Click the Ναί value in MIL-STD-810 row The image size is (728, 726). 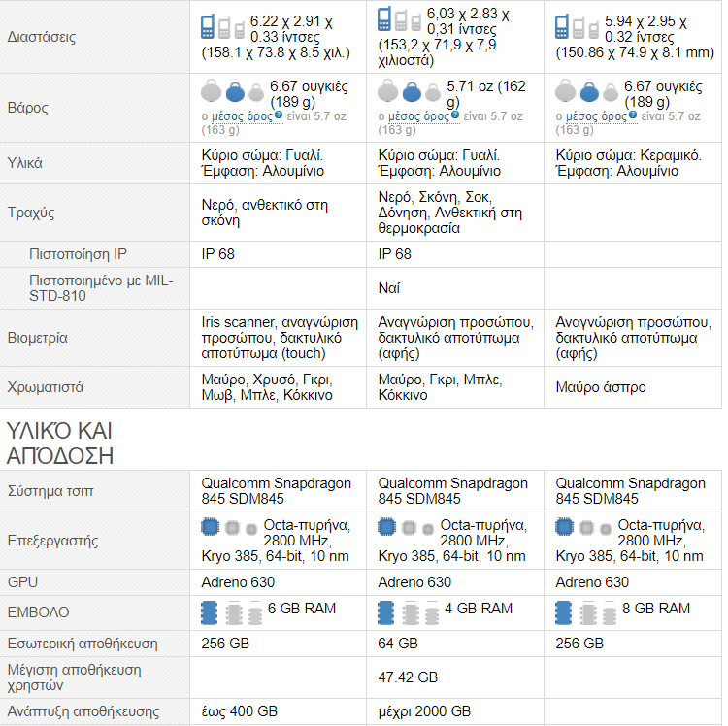tap(388, 288)
